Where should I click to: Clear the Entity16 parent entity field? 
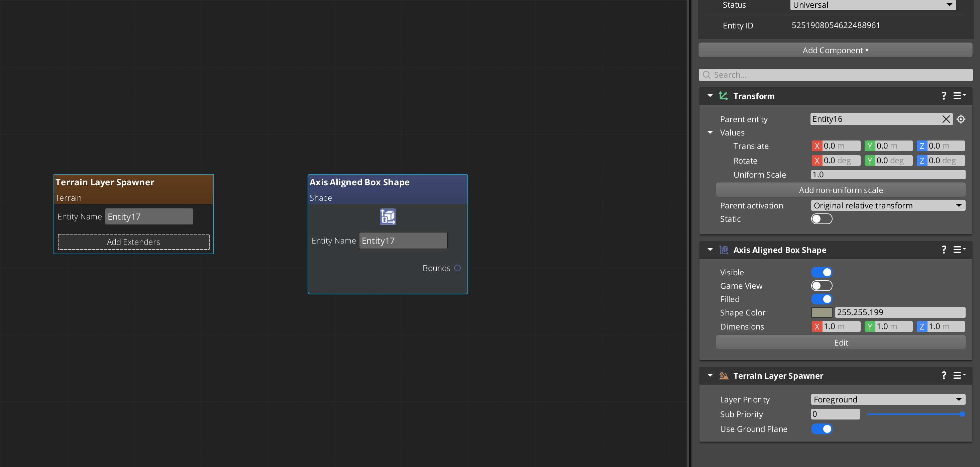click(946, 119)
